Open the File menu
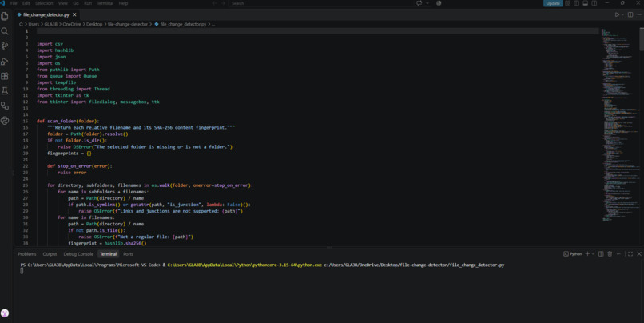 [14, 3]
